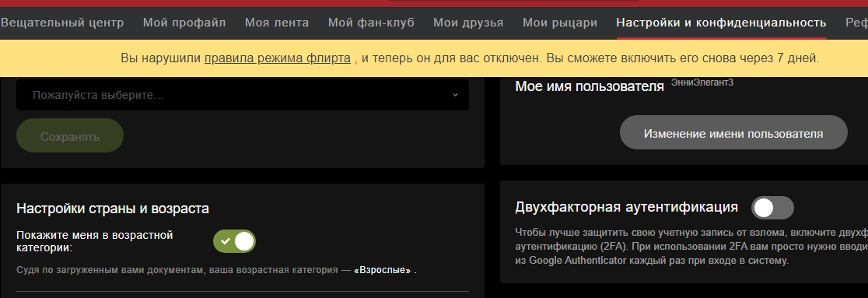Click the dropdown chevron arrow
The height and width of the screenshot is (298, 868).
[x=455, y=95]
